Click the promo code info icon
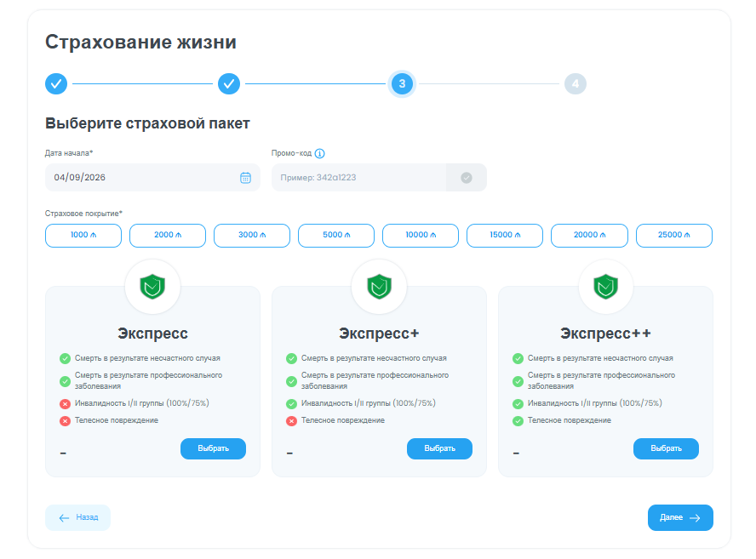Viewport: 756px width, 559px height. coord(320,154)
